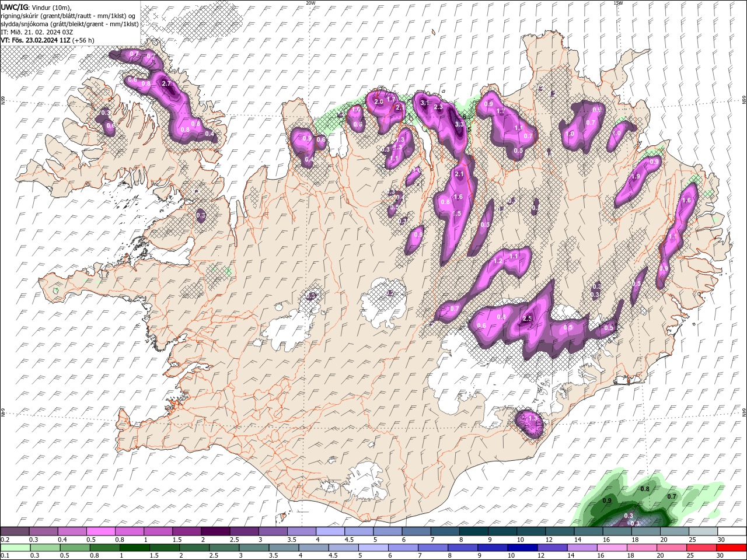Click the violet swatch labeled 12 in lower scale
This screenshot has height=560, width=747.
pyautogui.click(x=551, y=548)
